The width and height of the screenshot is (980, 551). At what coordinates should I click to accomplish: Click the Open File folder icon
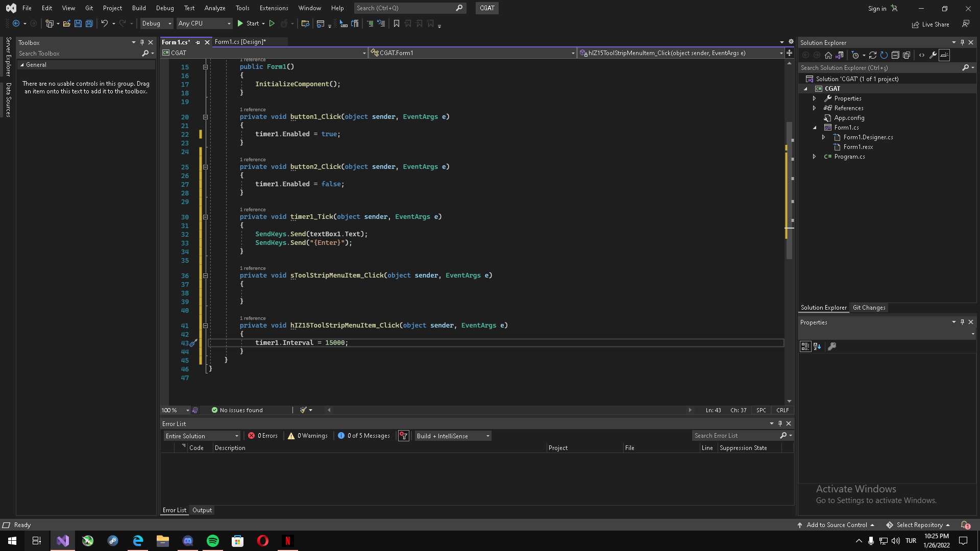pyautogui.click(x=66, y=23)
